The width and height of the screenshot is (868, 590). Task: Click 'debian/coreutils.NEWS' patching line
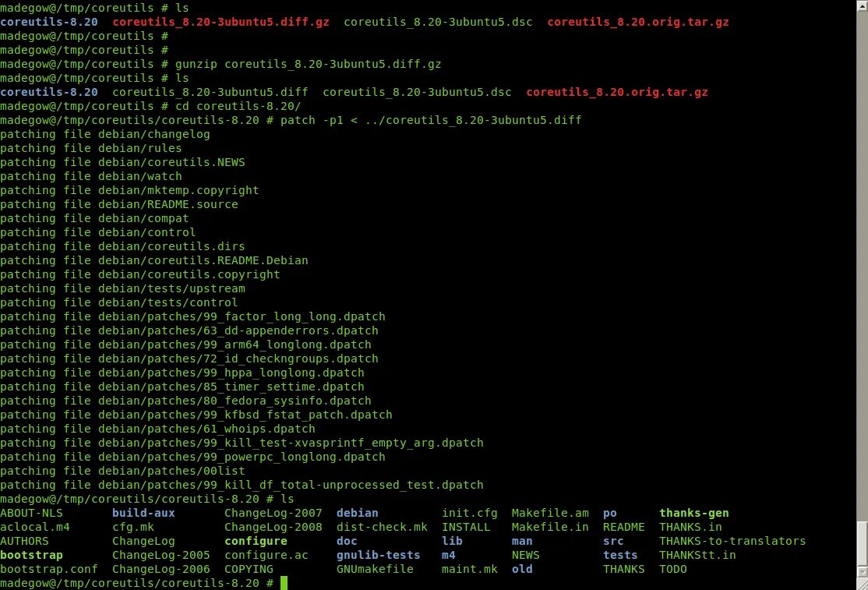pyautogui.click(x=122, y=162)
